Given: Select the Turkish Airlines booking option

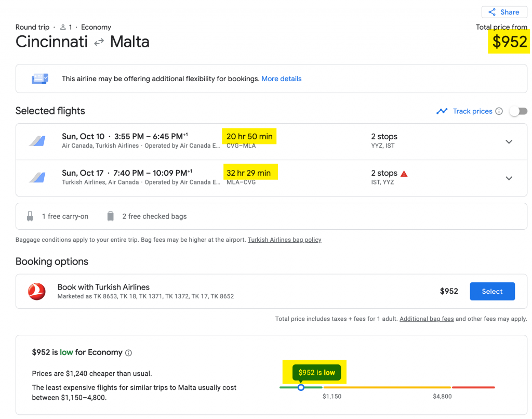Looking at the screenshot, I should click(x=492, y=292).
